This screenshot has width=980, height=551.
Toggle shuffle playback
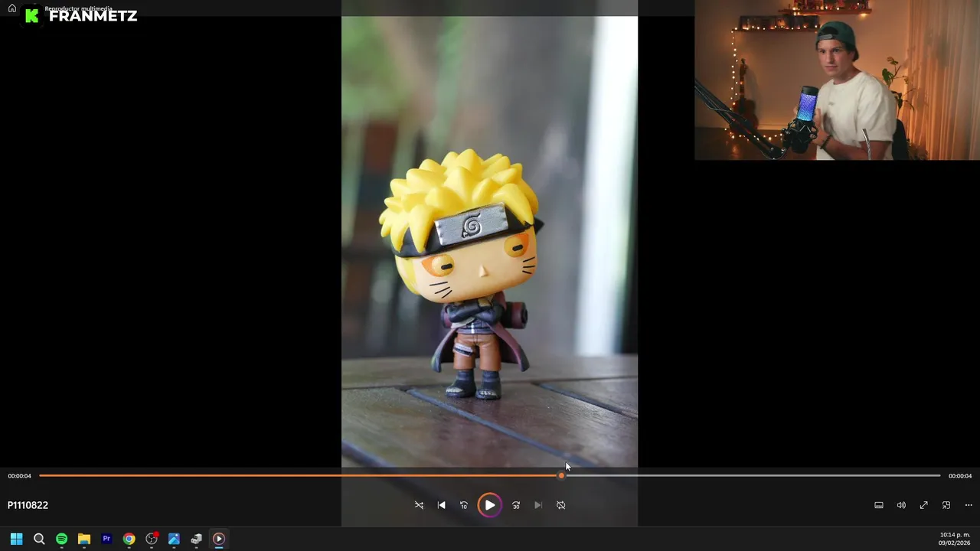click(x=419, y=505)
